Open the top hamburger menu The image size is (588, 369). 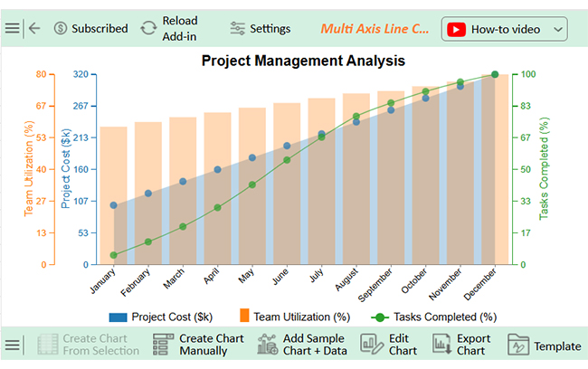(x=12, y=28)
